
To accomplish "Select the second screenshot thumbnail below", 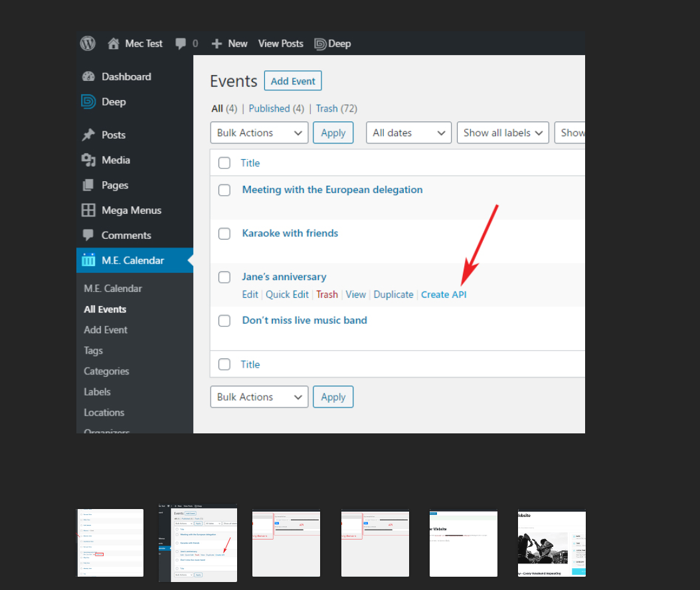I will [197, 543].
